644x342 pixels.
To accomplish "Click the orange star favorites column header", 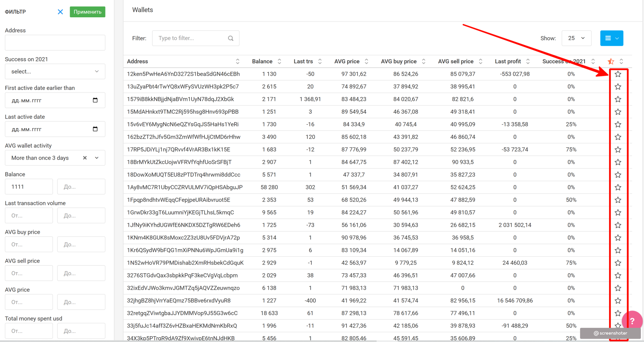I will pos(611,61).
